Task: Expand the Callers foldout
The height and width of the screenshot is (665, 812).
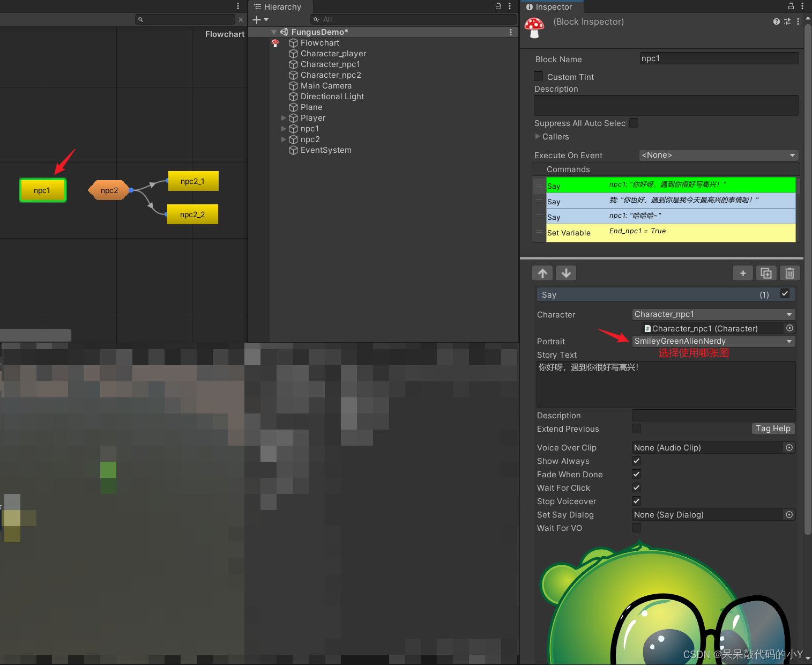Action: pyautogui.click(x=538, y=136)
